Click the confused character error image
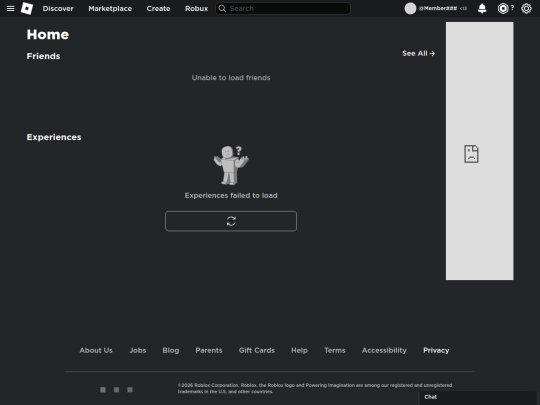This screenshot has width=540, height=405. [x=231, y=165]
